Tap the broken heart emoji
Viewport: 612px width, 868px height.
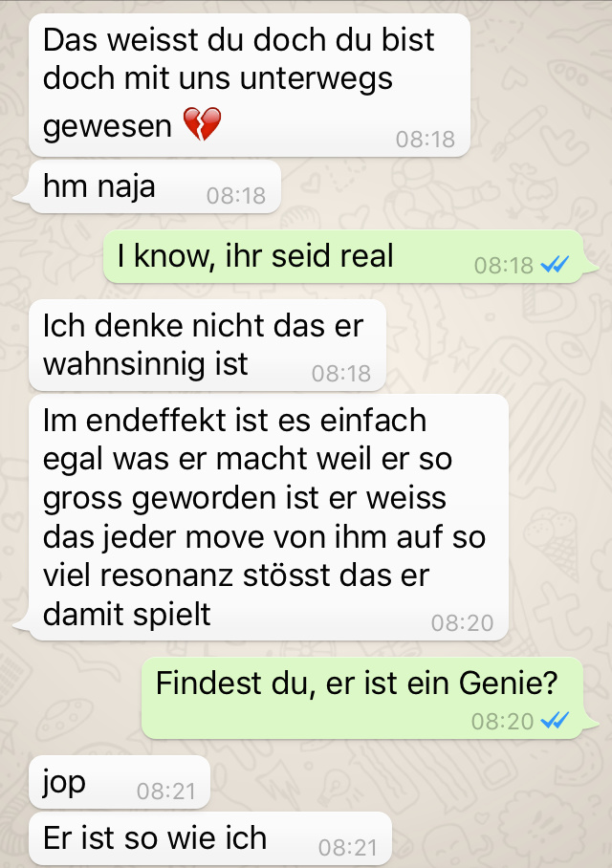point(202,124)
